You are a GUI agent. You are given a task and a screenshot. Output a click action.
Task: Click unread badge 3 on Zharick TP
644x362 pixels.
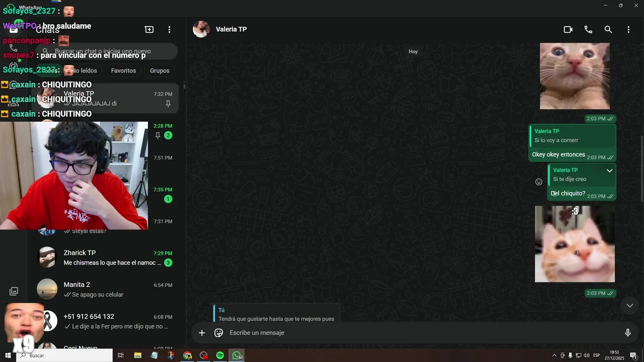click(x=168, y=263)
